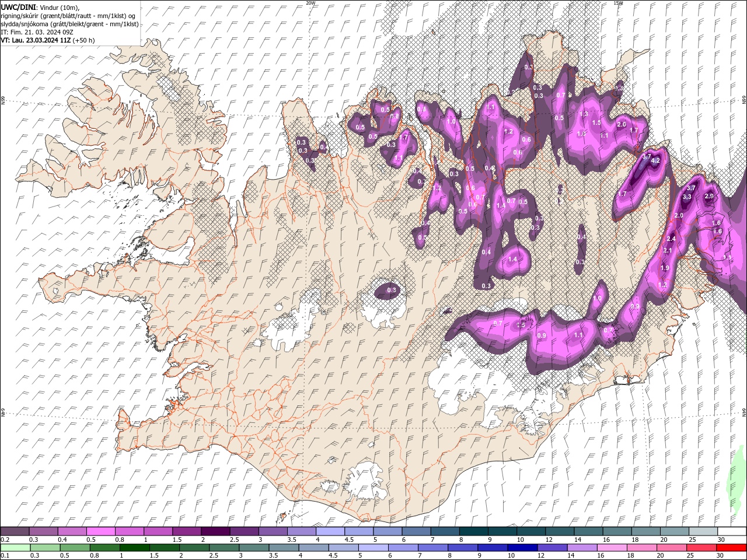Click the top-row legend swatch labeled 1.5
The width and height of the screenshot is (747, 560).
click(x=186, y=531)
